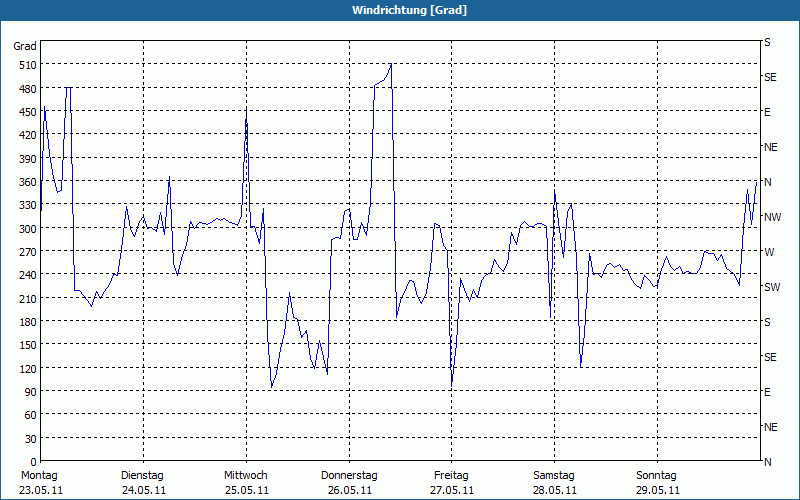This screenshot has height=500, width=800.
Task: Select the 'W' compass label
Action: (x=769, y=252)
